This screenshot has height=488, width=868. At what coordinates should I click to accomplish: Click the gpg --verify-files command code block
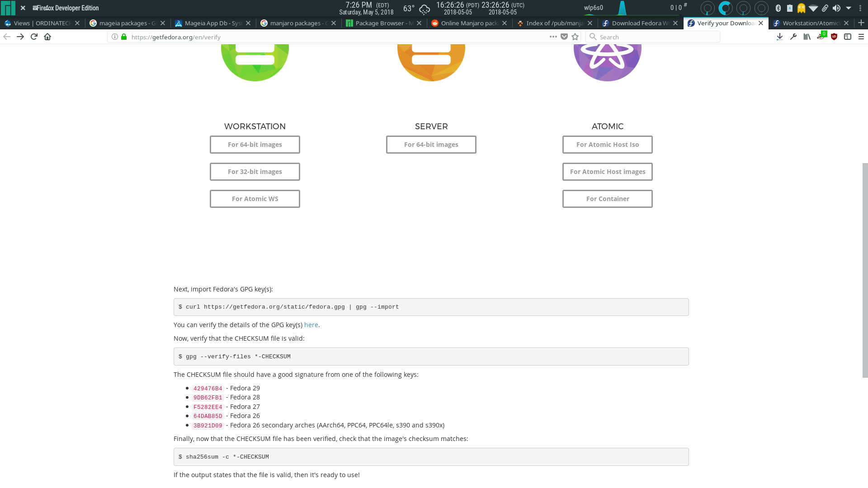(x=431, y=357)
